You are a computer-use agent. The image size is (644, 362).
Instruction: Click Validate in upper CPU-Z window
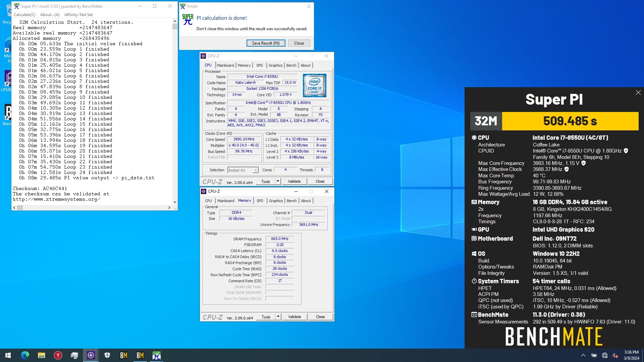tap(294, 181)
